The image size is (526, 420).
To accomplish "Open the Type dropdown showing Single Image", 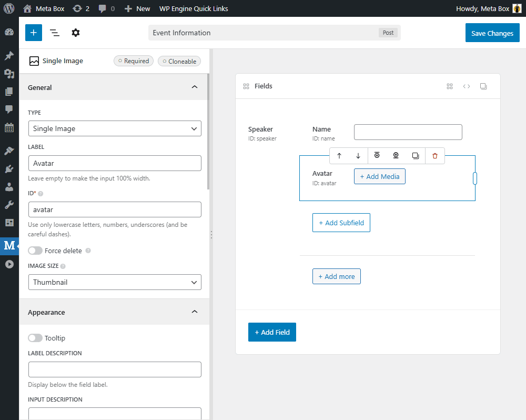I will [115, 128].
